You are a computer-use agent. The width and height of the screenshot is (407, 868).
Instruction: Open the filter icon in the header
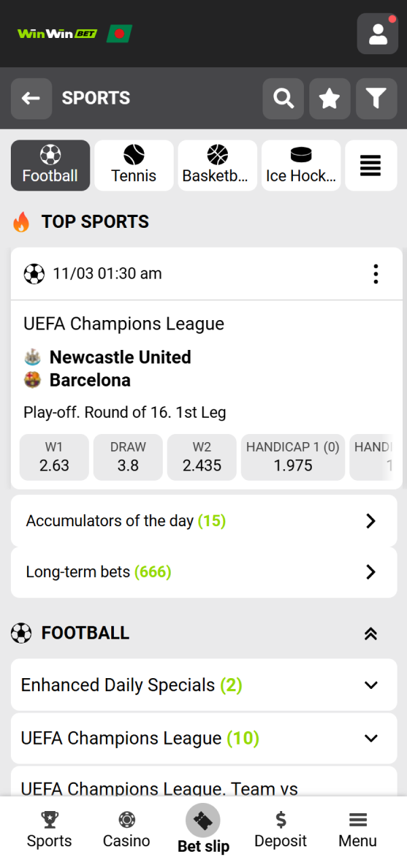pyautogui.click(x=376, y=98)
